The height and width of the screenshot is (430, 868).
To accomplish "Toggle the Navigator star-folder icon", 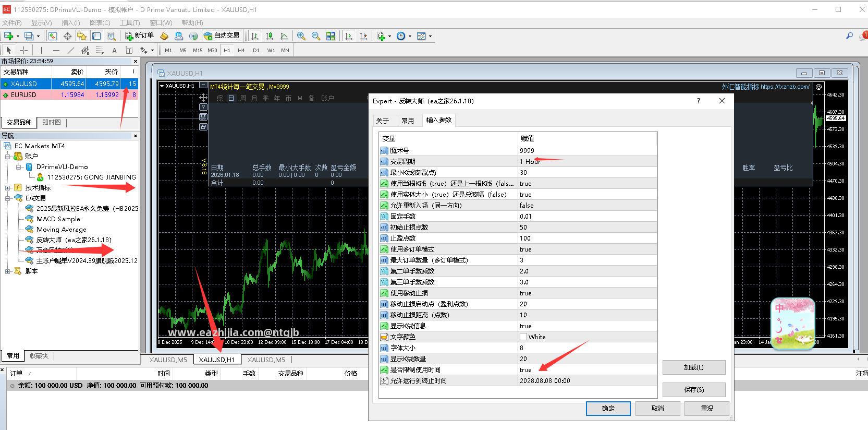I will pos(82,36).
